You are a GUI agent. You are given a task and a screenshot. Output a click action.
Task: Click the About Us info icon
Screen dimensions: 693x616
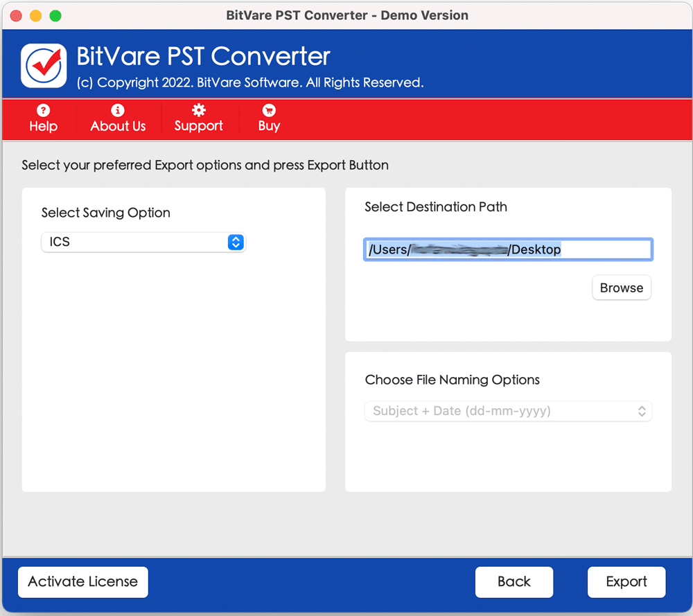118,110
